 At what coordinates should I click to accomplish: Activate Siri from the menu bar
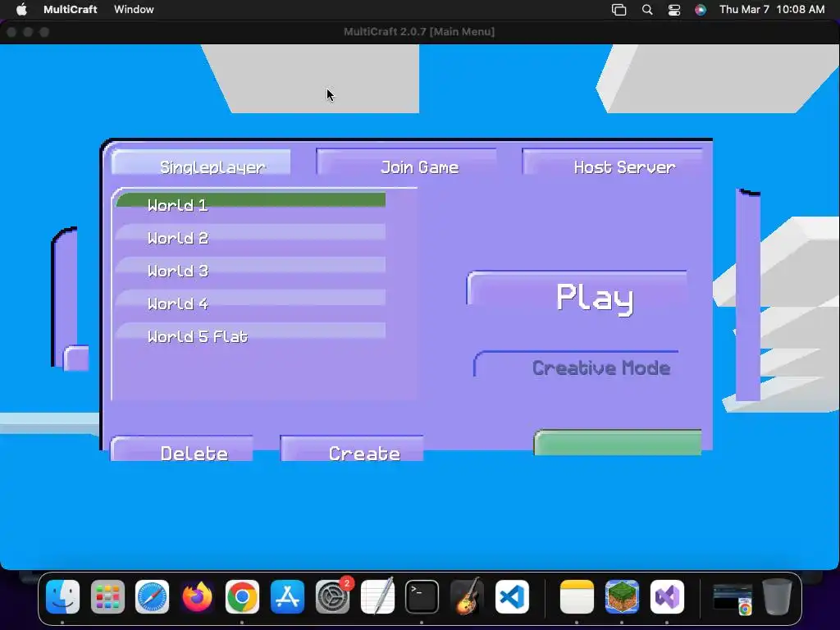(701, 10)
